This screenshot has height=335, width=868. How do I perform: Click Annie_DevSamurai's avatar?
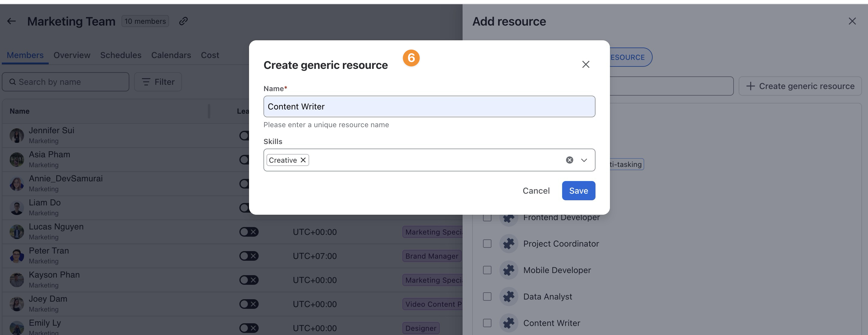click(x=17, y=184)
